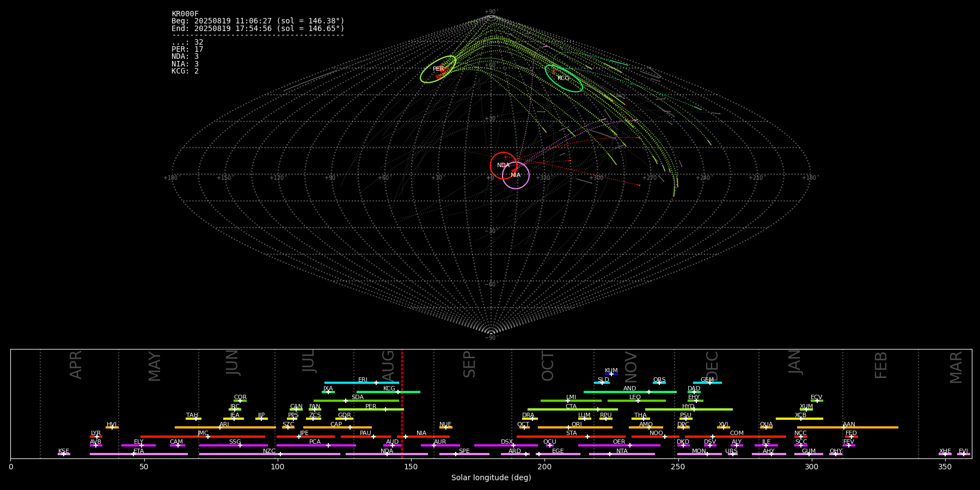Click the AND green bar in timeline
This screenshot has width=980, height=490.
630,392
